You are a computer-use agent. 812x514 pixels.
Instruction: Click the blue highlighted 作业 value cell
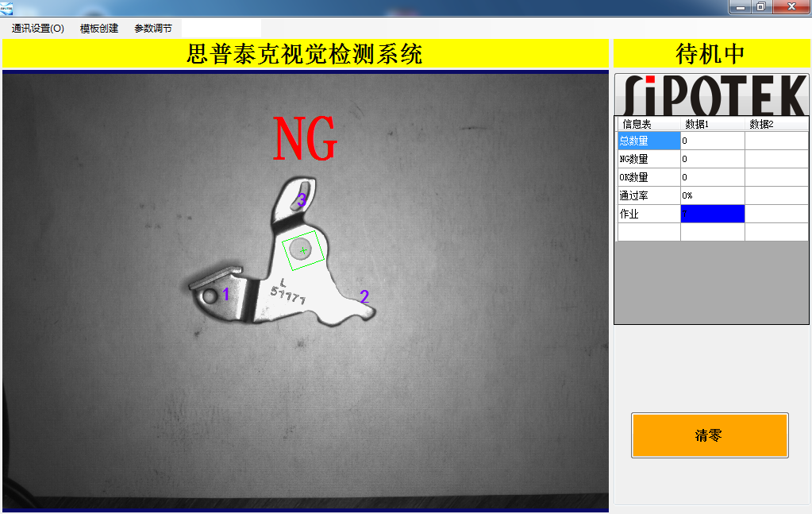click(x=713, y=214)
